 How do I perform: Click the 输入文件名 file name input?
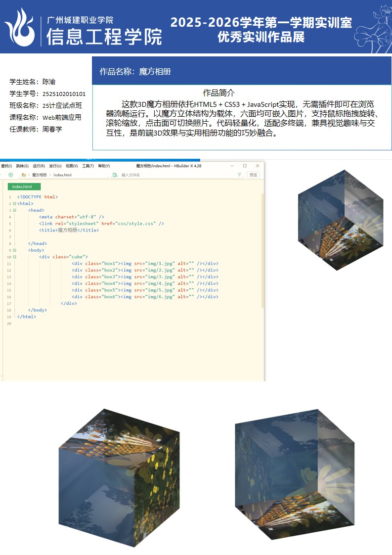[148, 175]
